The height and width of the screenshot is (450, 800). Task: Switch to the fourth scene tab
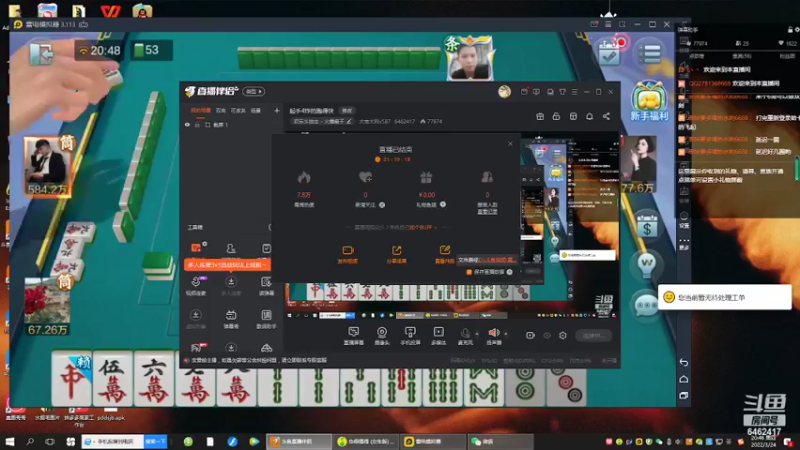[x=256, y=110]
